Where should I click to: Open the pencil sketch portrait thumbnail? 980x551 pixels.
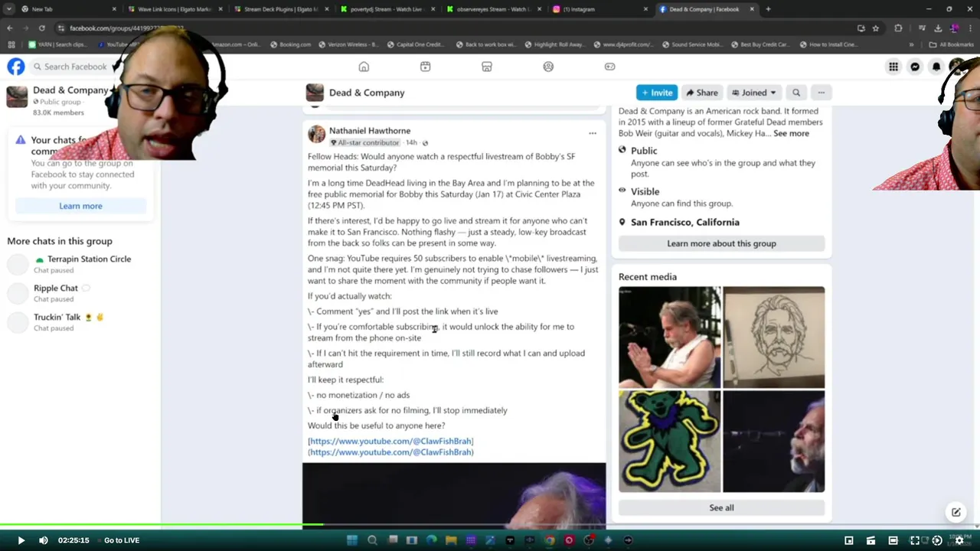click(774, 337)
